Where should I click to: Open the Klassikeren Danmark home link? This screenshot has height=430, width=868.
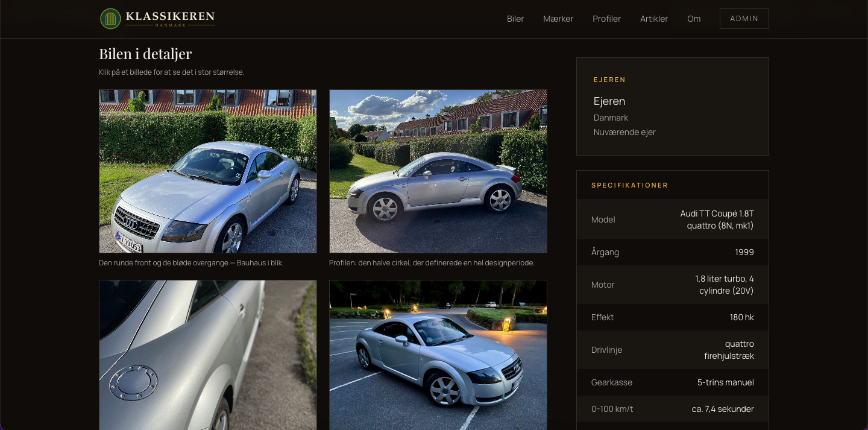[x=157, y=19]
